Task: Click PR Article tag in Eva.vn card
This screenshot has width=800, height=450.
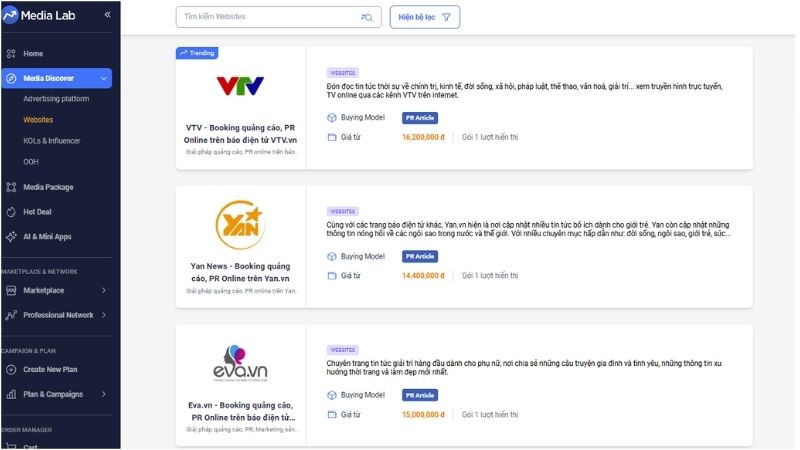Action: 420,395
